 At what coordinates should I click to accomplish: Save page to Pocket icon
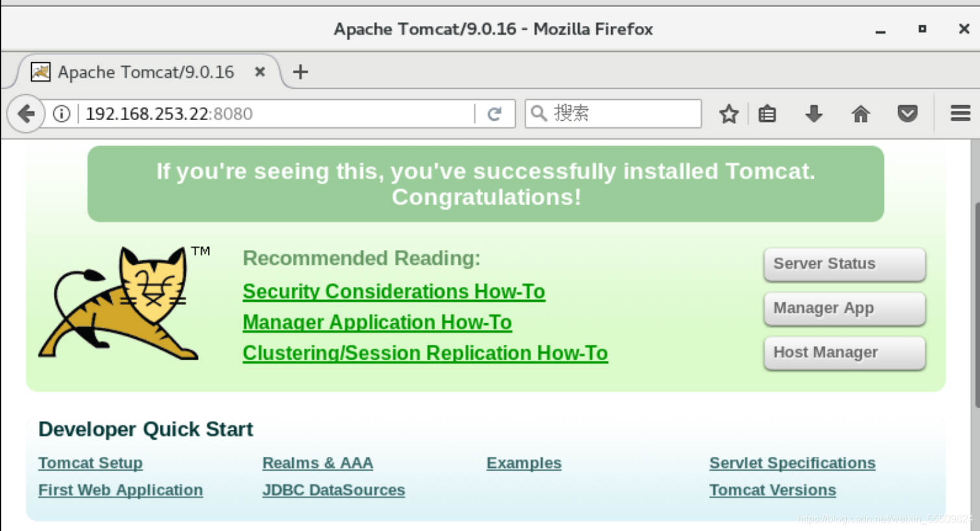[x=907, y=114]
